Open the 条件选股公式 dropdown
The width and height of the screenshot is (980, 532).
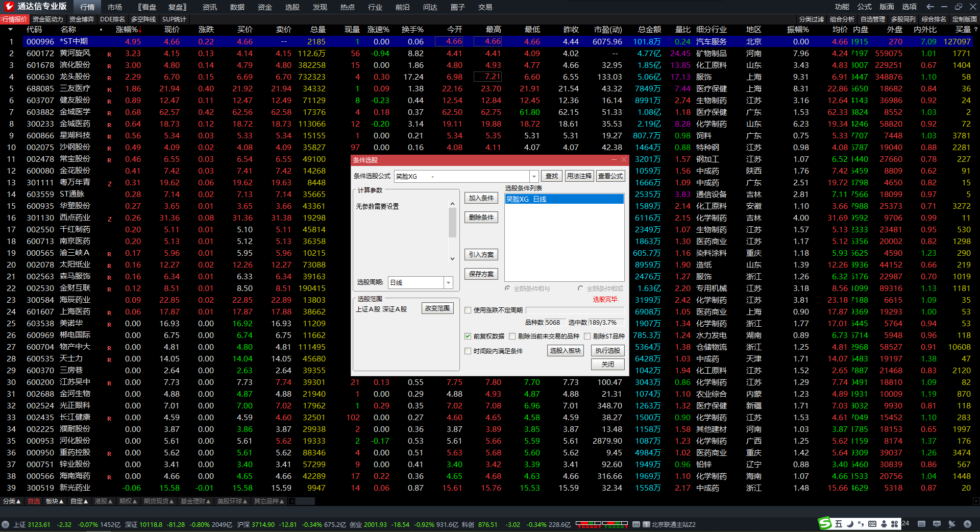coord(534,176)
